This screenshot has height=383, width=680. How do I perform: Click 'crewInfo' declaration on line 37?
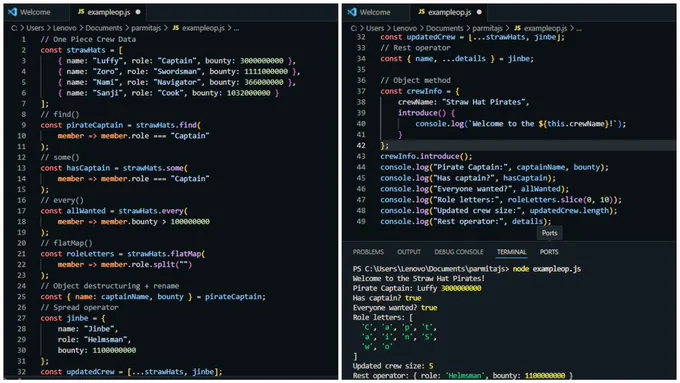click(x=424, y=91)
